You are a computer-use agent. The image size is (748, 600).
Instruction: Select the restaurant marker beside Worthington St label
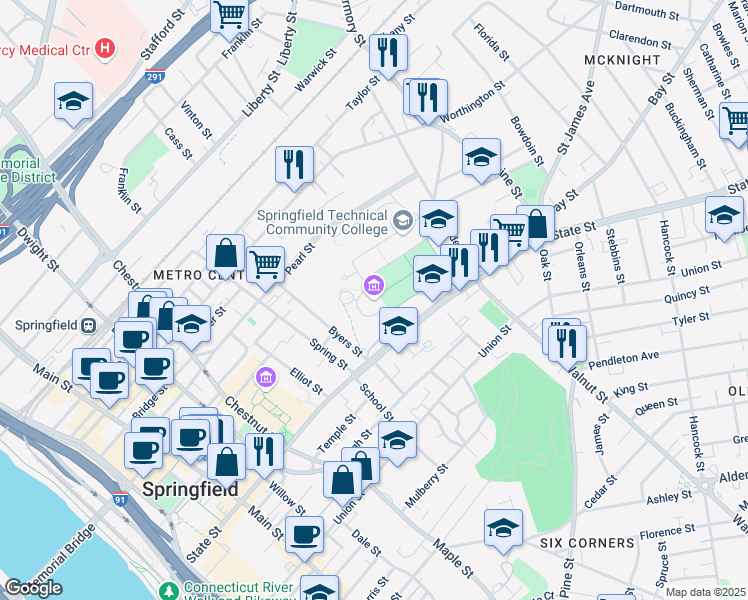click(428, 98)
